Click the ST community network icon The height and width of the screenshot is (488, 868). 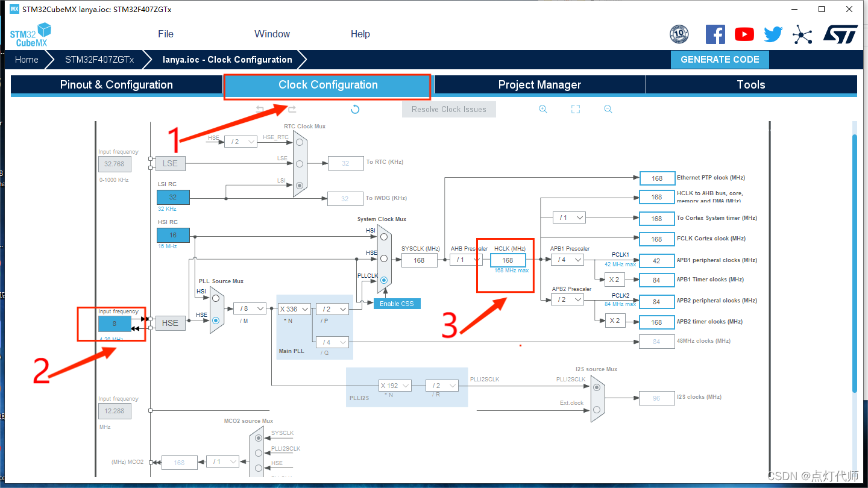[802, 34]
